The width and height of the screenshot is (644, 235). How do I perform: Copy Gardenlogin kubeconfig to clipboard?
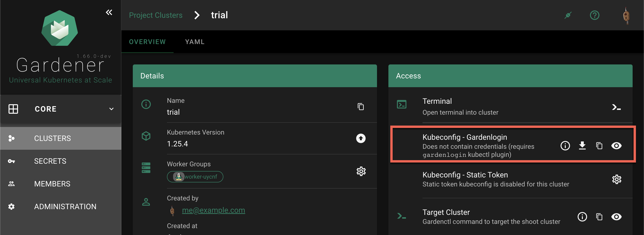point(599,146)
